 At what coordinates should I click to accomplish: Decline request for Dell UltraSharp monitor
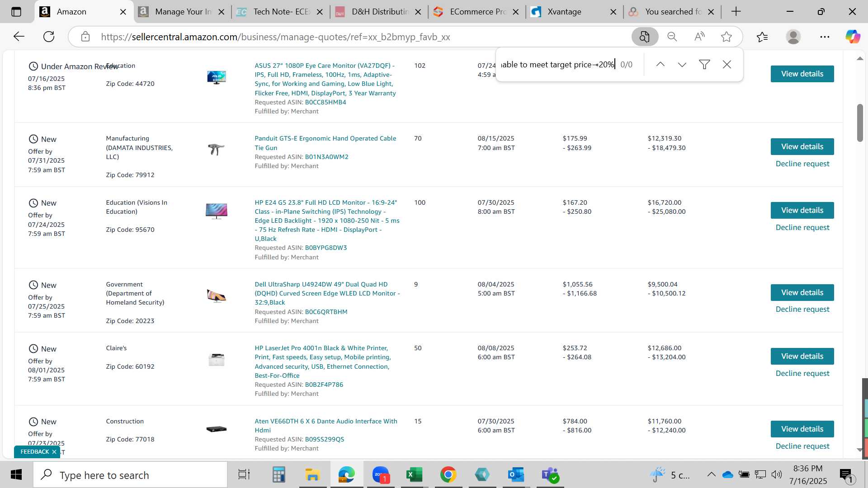click(x=802, y=309)
